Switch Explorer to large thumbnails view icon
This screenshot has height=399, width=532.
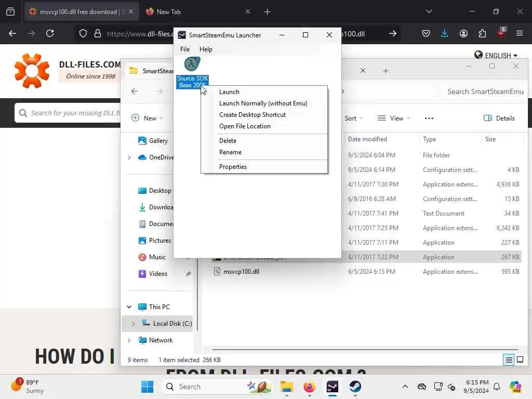point(520,360)
